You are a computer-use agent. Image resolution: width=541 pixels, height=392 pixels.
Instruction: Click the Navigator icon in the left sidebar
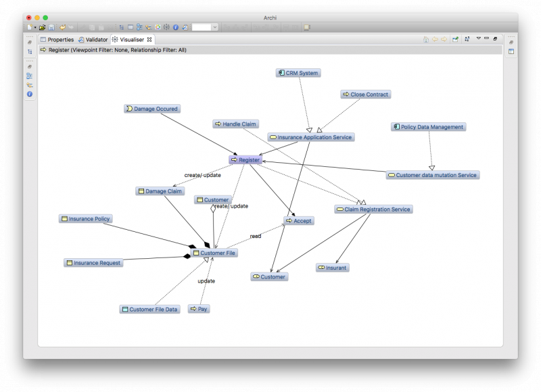[30, 84]
